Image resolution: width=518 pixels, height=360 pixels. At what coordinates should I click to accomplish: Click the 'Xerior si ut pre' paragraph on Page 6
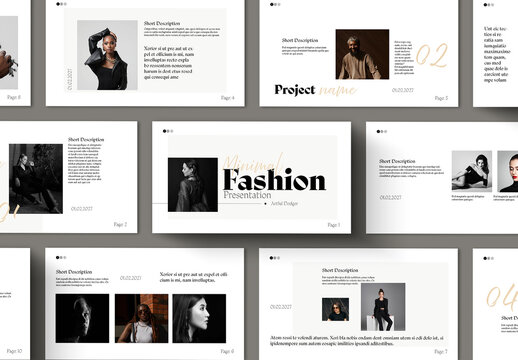click(x=193, y=277)
